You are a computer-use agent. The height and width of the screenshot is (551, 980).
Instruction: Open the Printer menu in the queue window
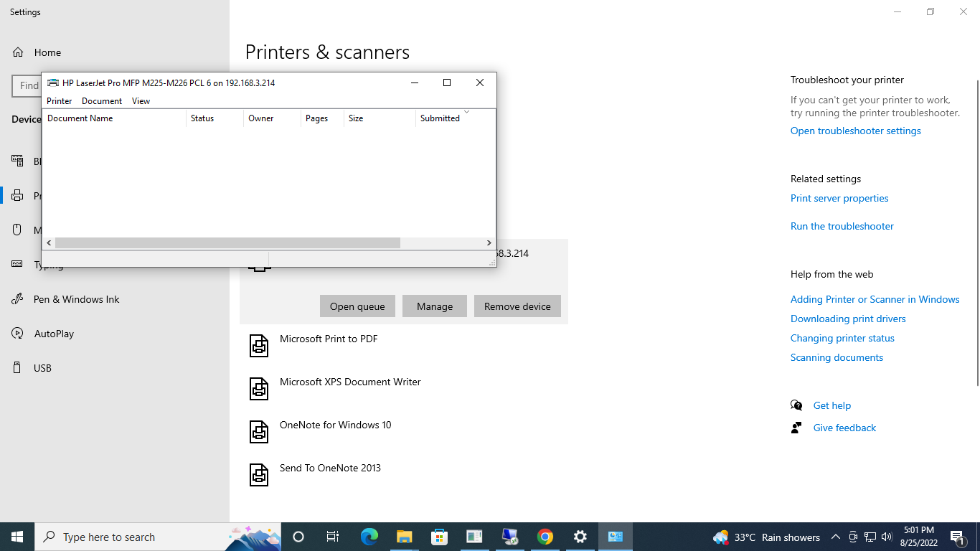click(x=60, y=101)
